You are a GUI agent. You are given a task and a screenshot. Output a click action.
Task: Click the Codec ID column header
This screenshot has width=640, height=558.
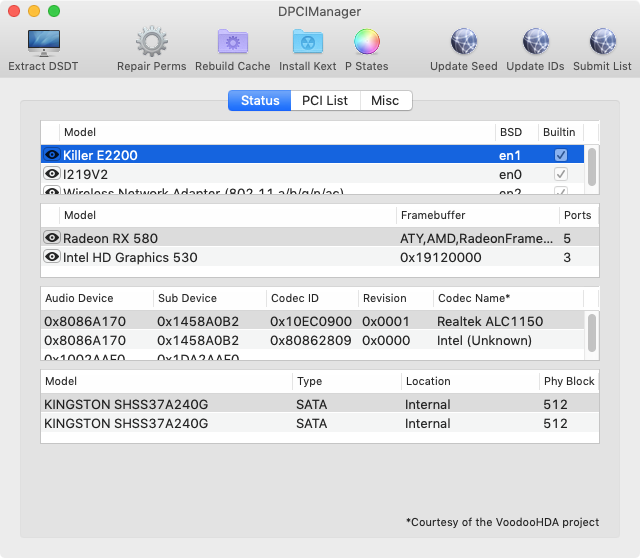(x=312, y=298)
